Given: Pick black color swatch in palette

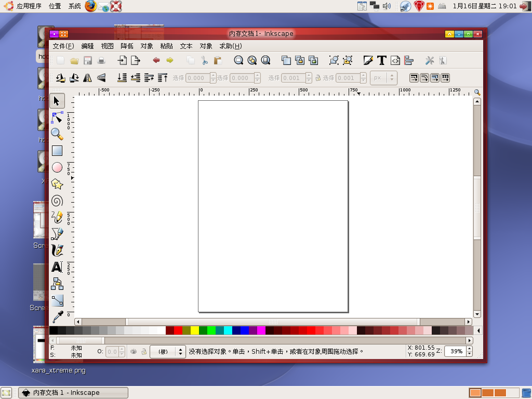Looking at the screenshot, I should pos(54,330).
